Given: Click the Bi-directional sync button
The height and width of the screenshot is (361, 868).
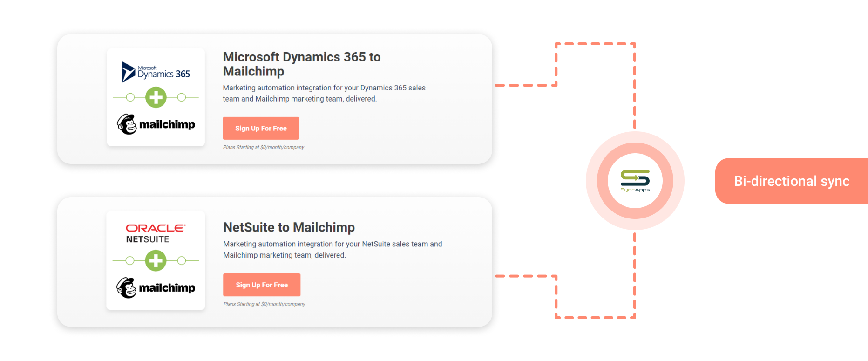Looking at the screenshot, I should 792,181.
